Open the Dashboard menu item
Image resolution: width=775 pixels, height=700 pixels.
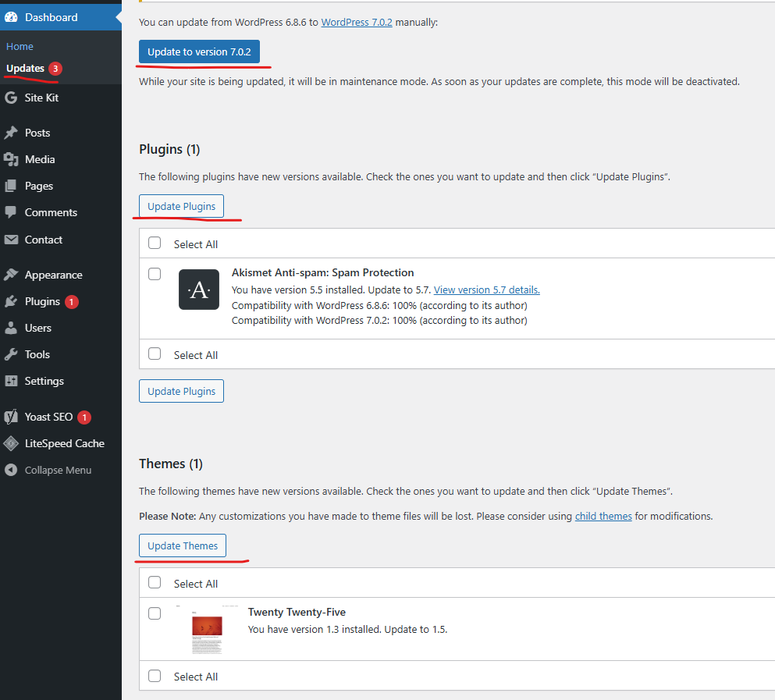point(61,17)
